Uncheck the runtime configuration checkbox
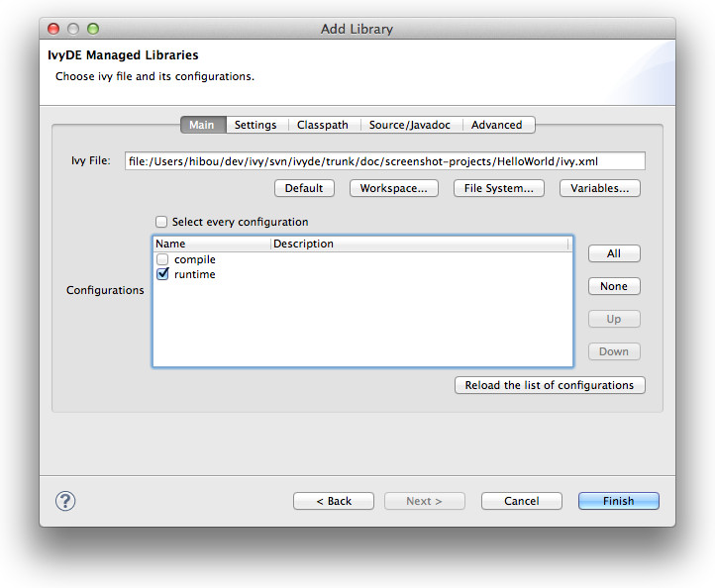715x588 pixels. (x=162, y=275)
